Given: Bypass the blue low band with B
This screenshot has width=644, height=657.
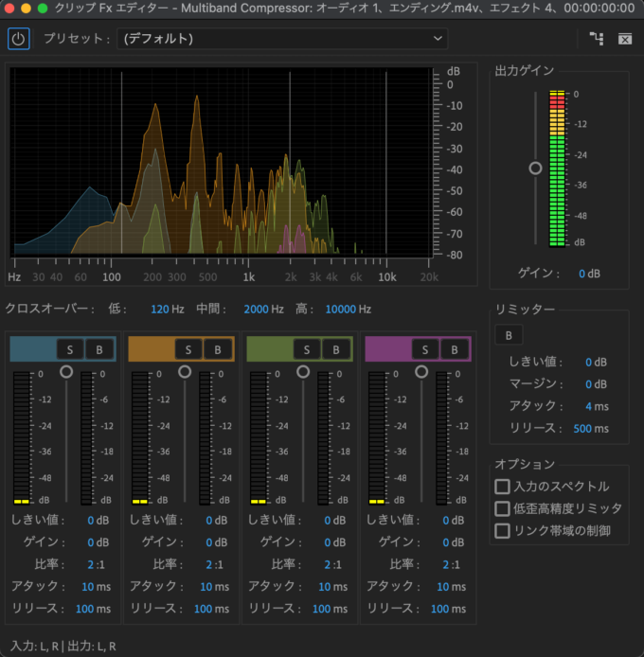Looking at the screenshot, I should click(x=99, y=349).
